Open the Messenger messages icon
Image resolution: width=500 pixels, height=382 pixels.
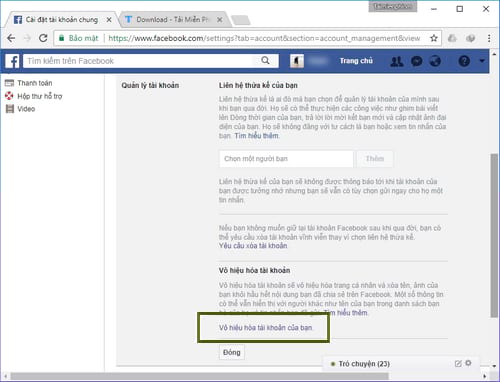tap(417, 61)
